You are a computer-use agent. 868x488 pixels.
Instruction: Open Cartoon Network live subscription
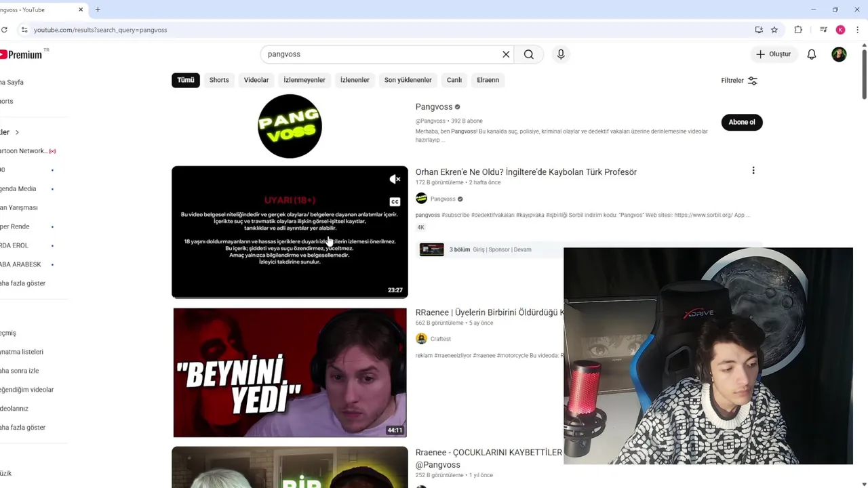click(x=27, y=151)
